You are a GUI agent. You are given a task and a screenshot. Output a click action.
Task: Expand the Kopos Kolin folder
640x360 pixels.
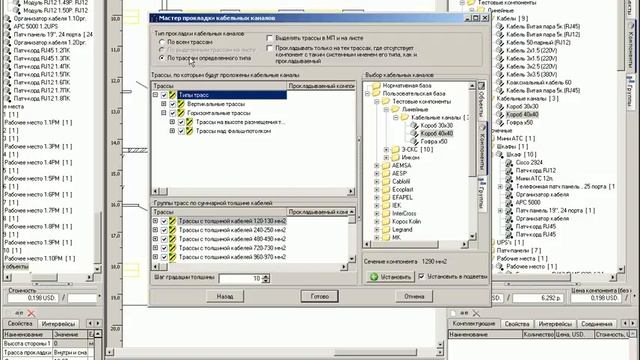tap(377, 222)
